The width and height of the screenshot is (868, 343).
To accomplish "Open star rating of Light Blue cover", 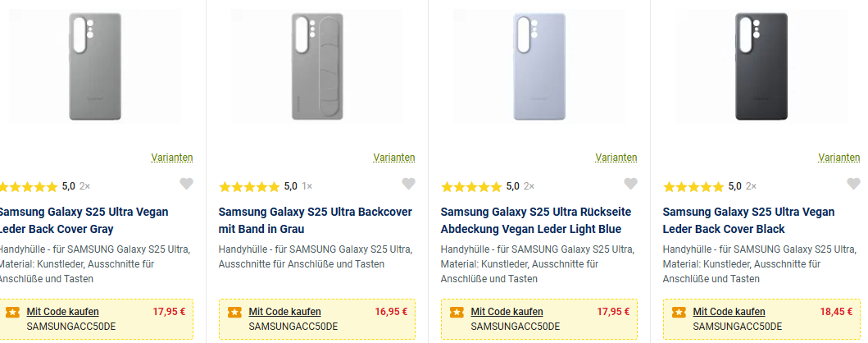I will pyautogui.click(x=471, y=186).
